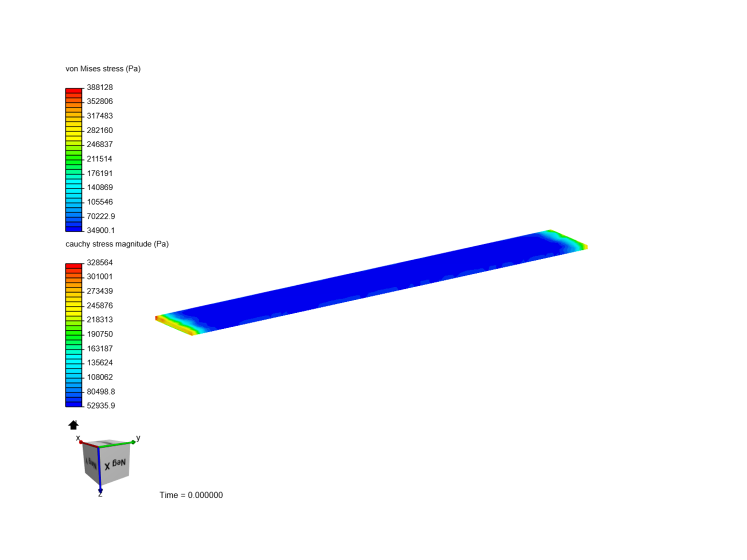Click the legend value 140869
This screenshot has height=560, width=747.
[x=100, y=187]
